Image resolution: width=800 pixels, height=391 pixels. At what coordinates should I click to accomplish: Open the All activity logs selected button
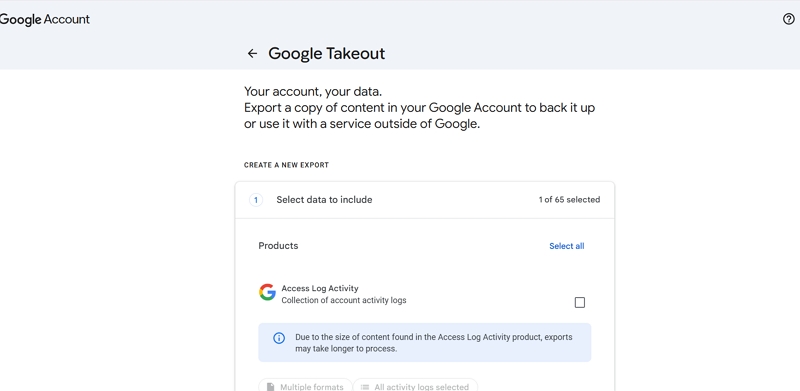tap(415, 386)
